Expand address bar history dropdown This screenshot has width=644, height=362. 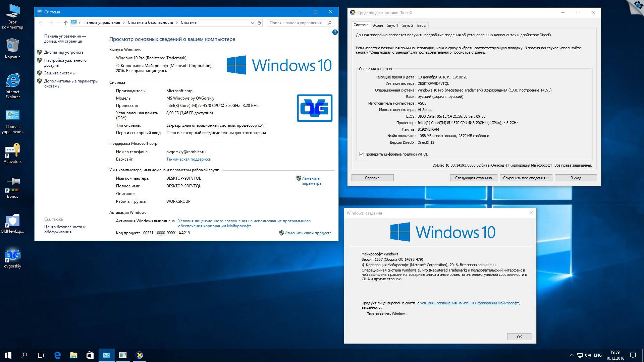click(253, 23)
